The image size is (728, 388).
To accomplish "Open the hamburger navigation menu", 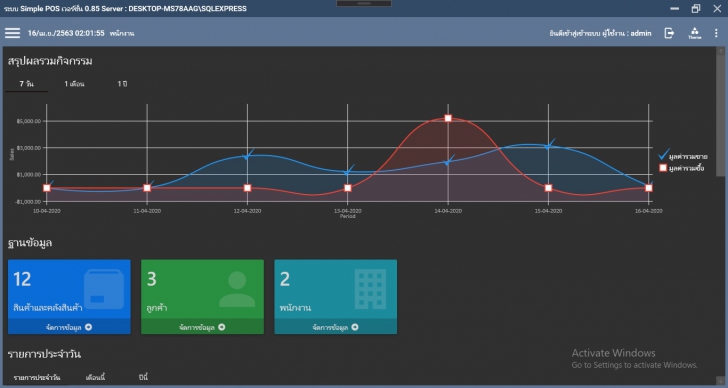I will point(13,33).
